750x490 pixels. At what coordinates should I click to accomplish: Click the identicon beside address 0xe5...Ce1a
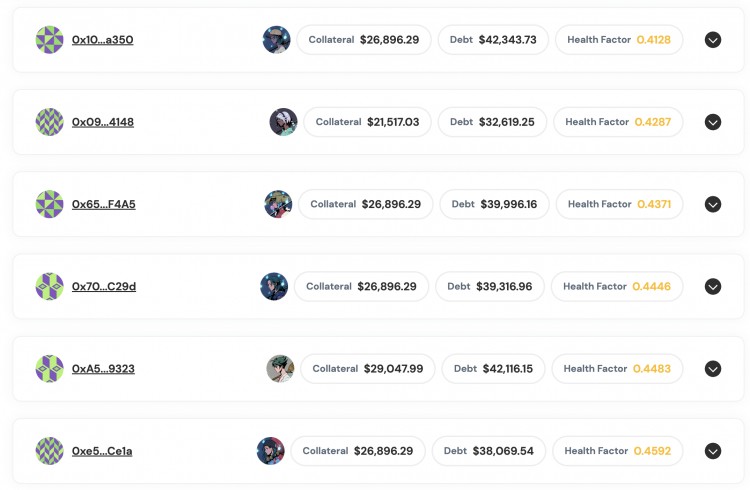pos(49,451)
